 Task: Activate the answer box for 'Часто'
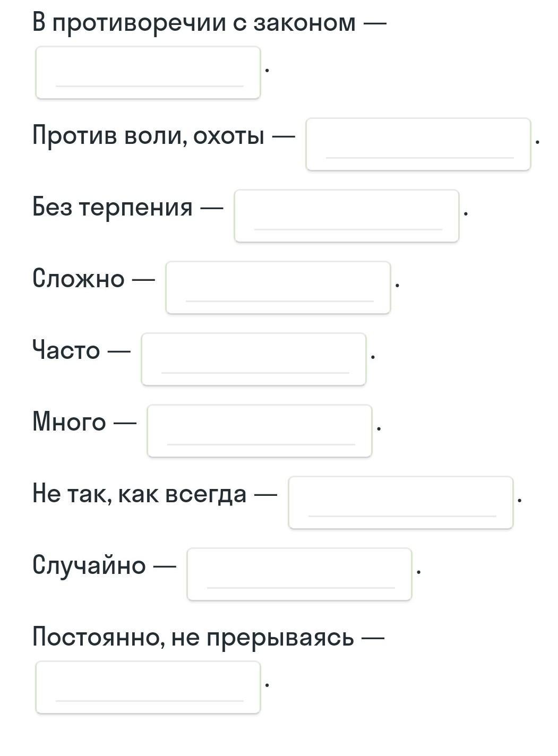tap(254, 359)
